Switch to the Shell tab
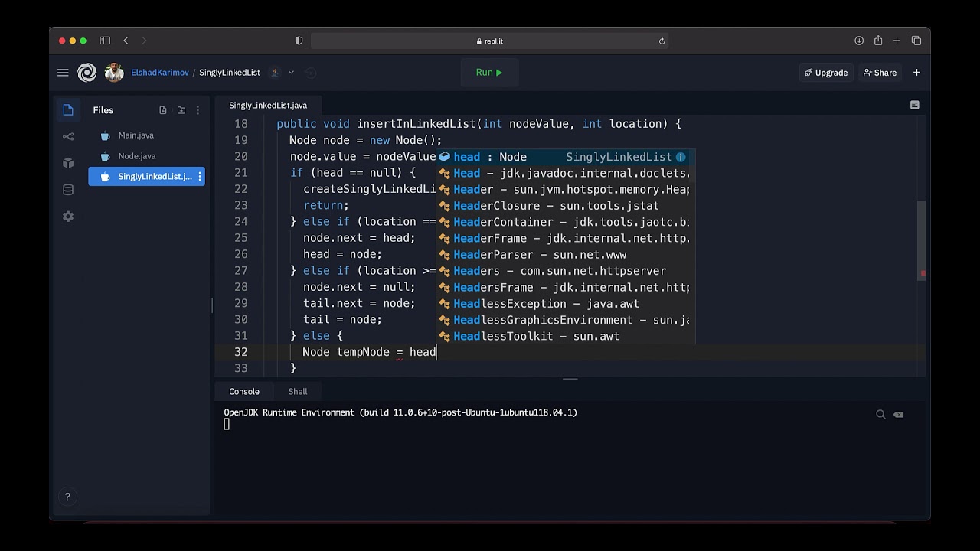Image resolution: width=980 pixels, height=551 pixels. point(298,391)
